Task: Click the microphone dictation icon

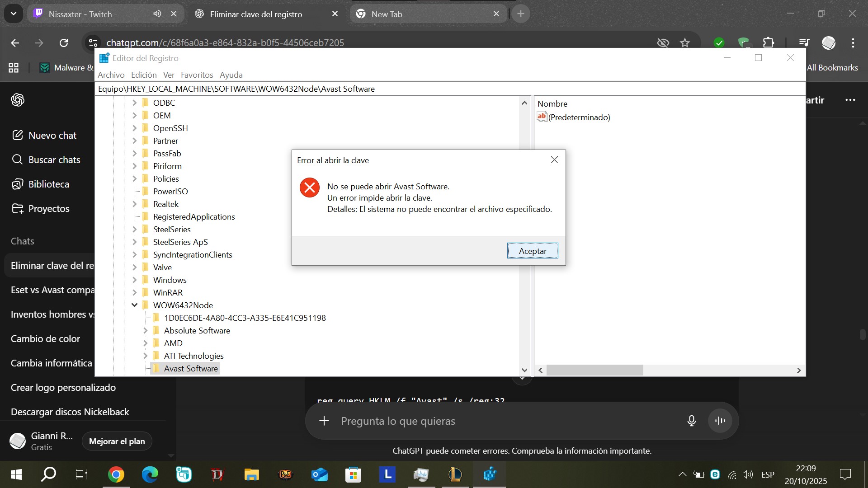Action: click(691, 421)
